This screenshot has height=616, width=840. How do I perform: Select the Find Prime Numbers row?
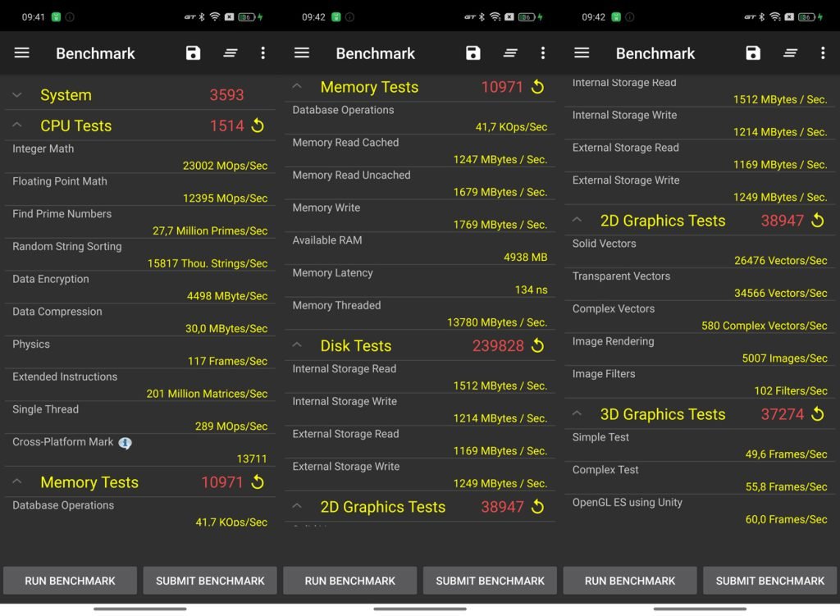click(139, 222)
